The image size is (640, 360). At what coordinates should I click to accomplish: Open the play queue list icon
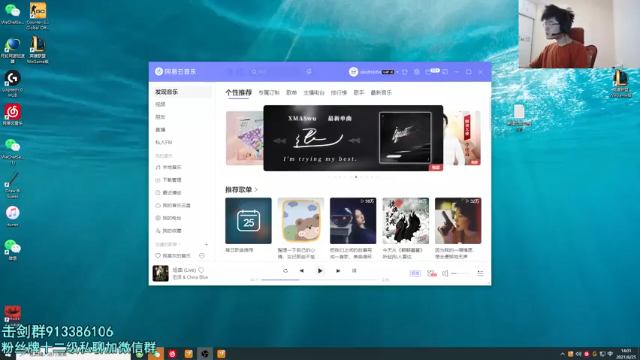[480, 273]
